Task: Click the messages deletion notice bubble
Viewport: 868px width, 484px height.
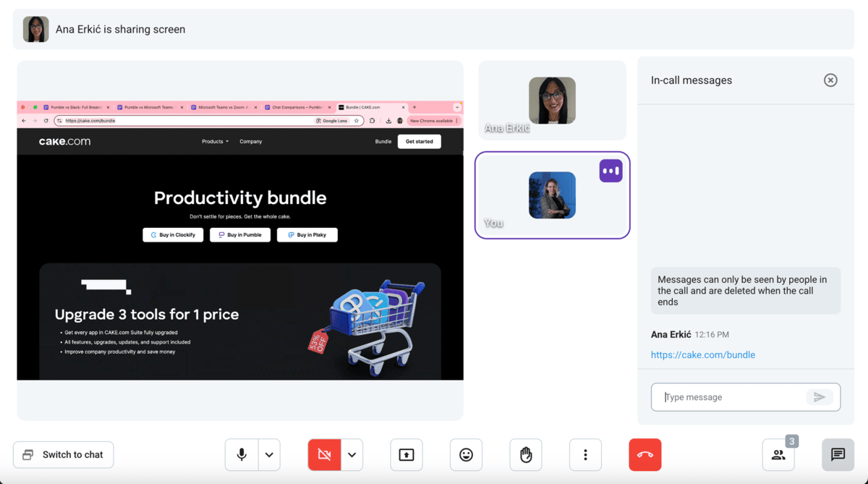Action: click(746, 291)
